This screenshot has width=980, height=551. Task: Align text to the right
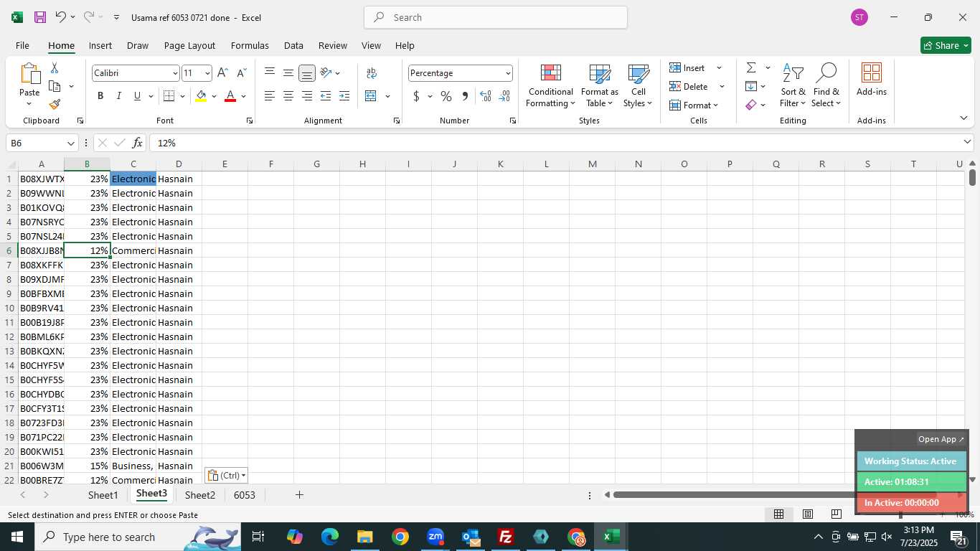click(x=307, y=96)
